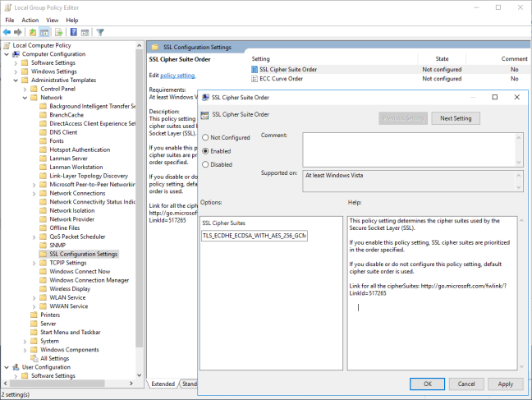The width and height of the screenshot is (532, 400).
Task: Switch to the Extended tab
Action: tap(163, 384)
